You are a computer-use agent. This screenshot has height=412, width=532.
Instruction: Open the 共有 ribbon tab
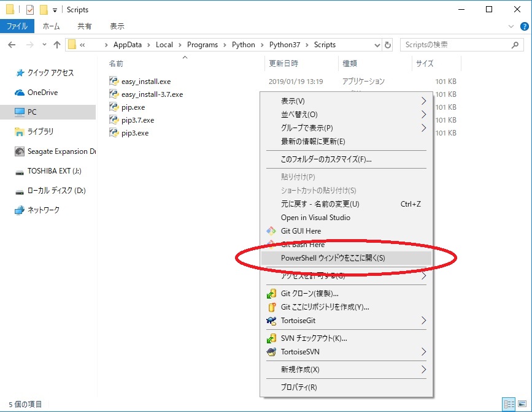(84, 26)
